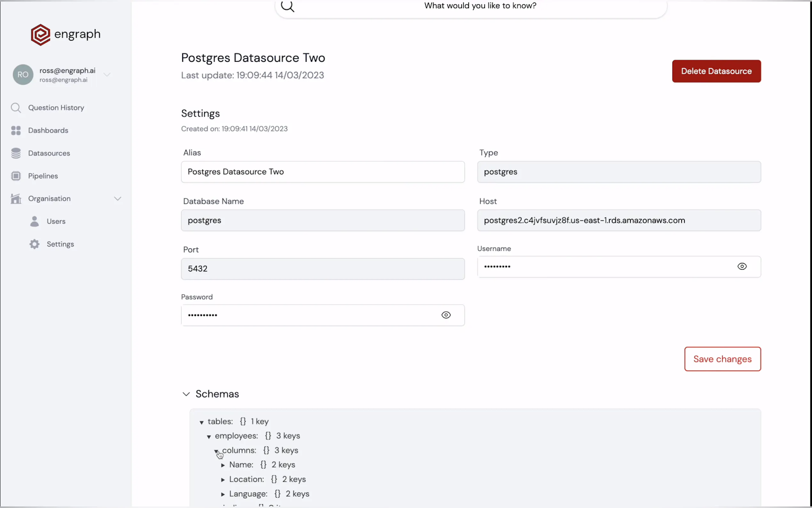This screenshot has width=812, height=508.
Task: Open the ross@engraph.ai account dropdown
Action: [x=107, y=75]
